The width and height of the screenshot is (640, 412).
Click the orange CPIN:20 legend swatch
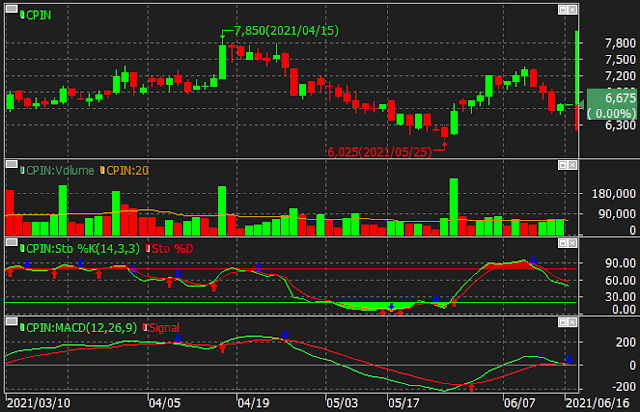point(102,170)
